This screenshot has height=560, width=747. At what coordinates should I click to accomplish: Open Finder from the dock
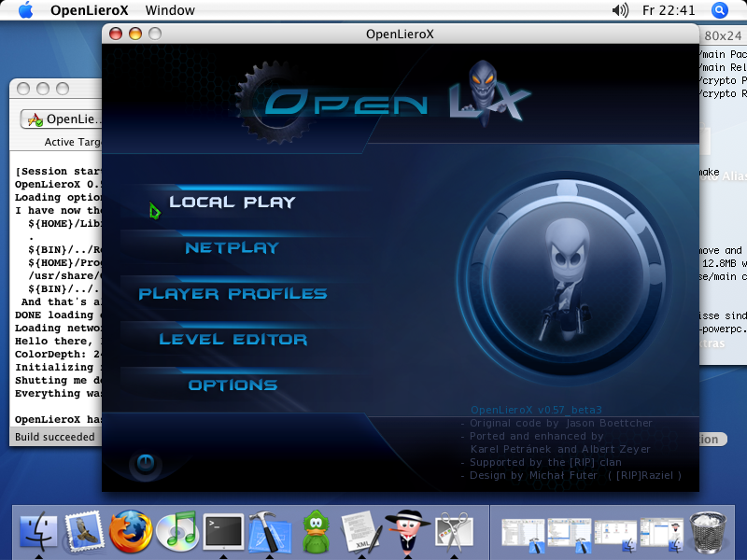(x=38, y=532)
